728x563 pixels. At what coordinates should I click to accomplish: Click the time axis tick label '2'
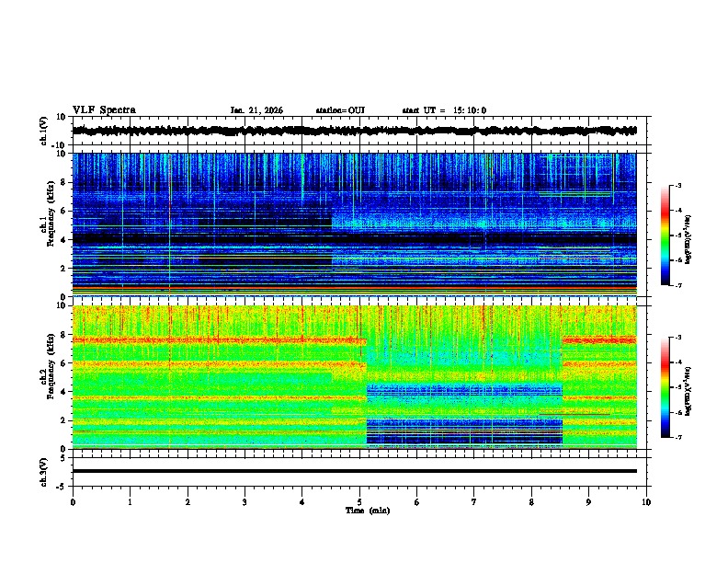(188, 502)
